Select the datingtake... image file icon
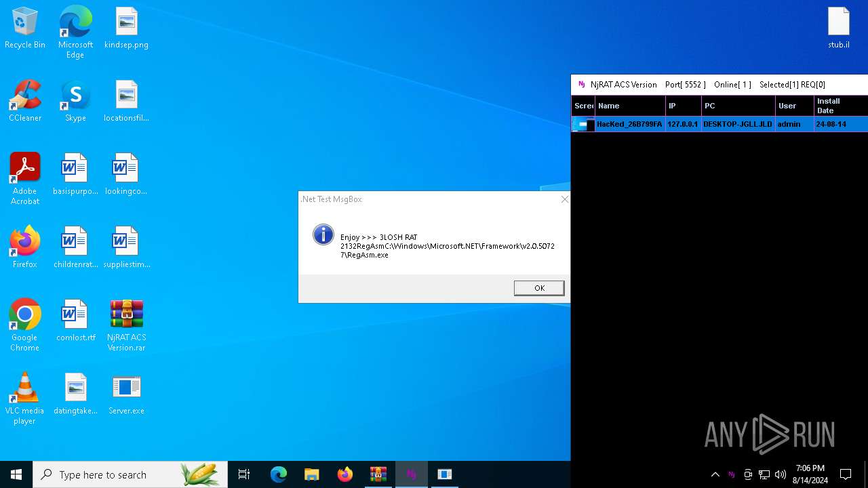868x488 pixels. [75, 394]
